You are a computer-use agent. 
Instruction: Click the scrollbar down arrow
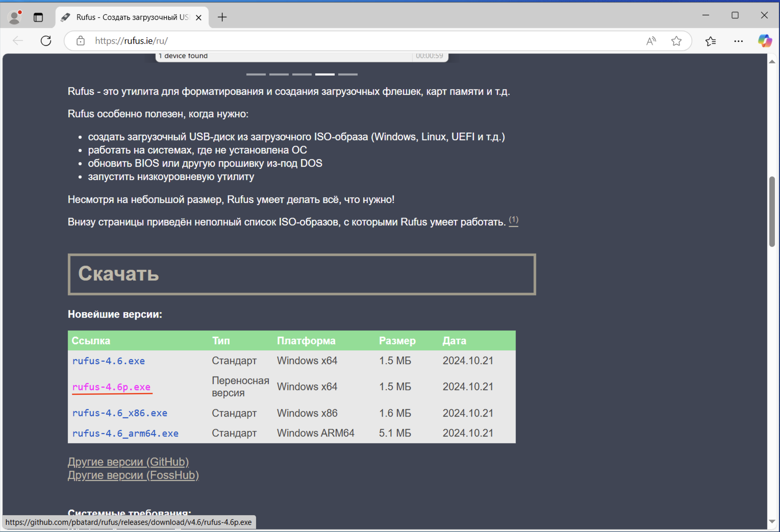pos(772,522)
